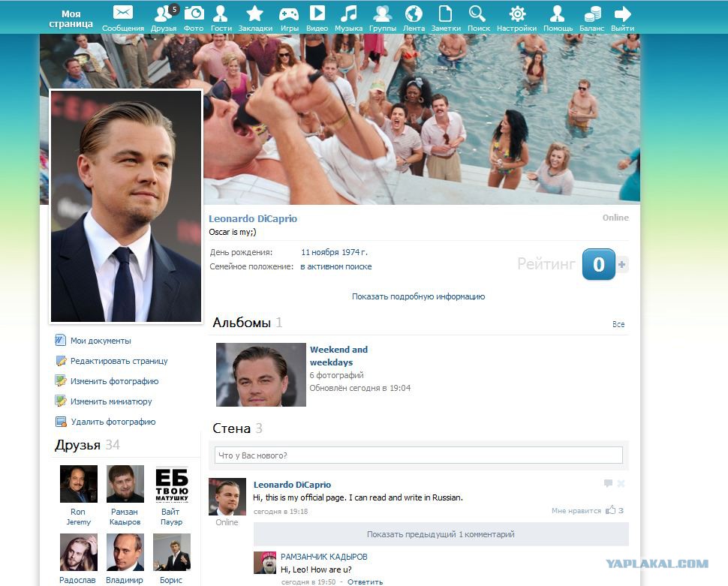Open friend Владимир avatar
728x586 pixels.
(125, 552)
